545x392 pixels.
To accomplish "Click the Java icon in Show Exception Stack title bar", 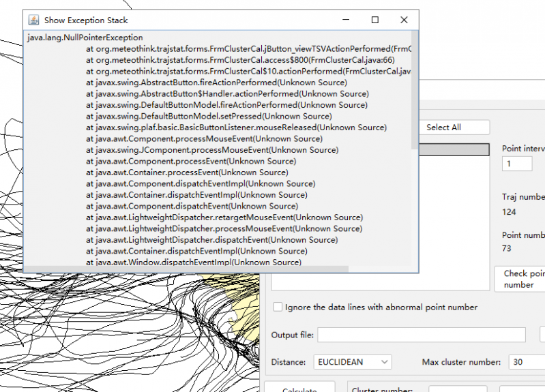I will pos(34,20).
